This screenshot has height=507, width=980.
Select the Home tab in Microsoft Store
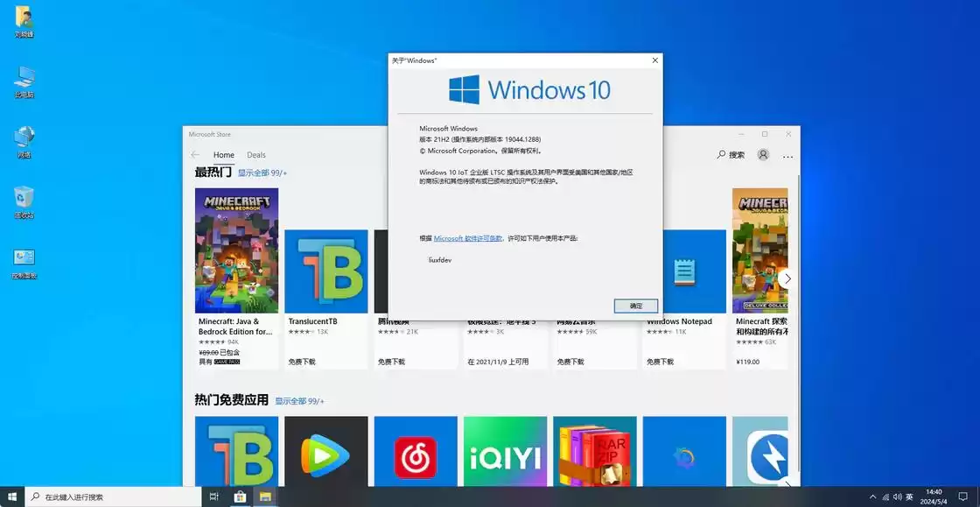223,154
